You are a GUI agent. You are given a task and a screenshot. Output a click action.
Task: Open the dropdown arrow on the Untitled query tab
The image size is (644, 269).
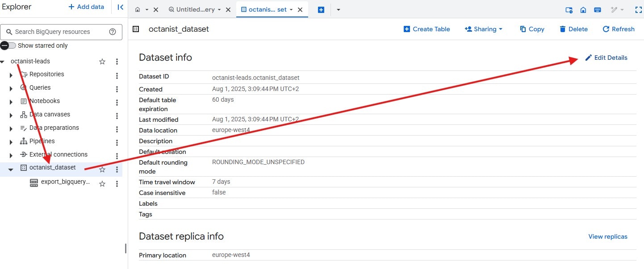219,9
